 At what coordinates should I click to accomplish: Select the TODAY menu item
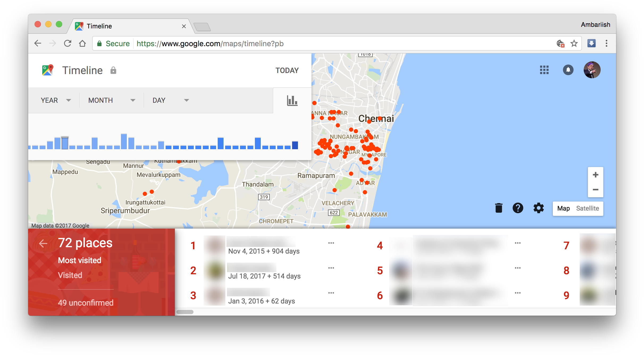click(x=287, y=70)
